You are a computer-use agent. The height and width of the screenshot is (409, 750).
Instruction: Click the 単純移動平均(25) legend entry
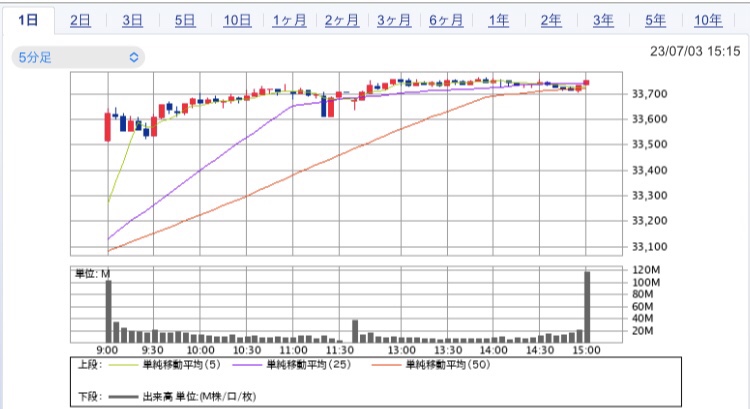point(292,365)
